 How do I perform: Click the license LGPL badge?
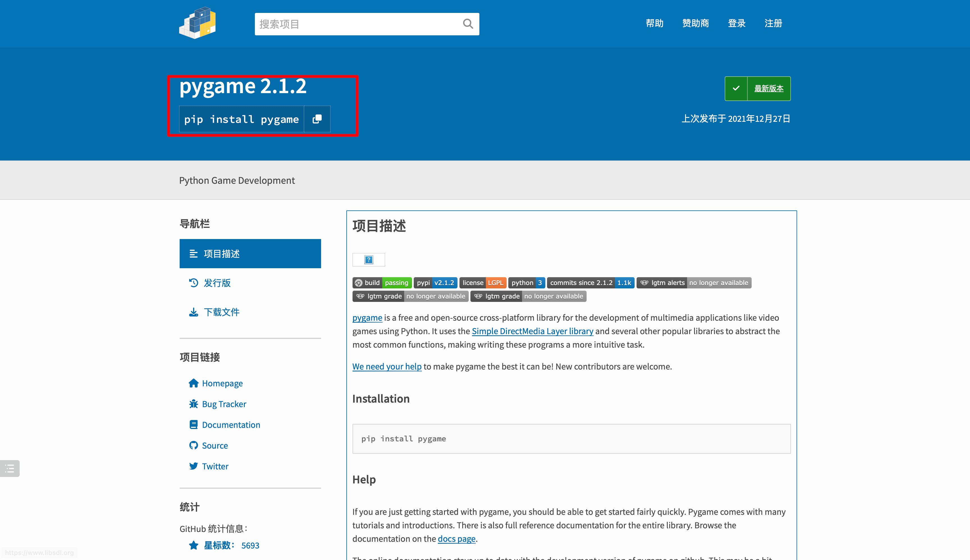coord(483,283)
